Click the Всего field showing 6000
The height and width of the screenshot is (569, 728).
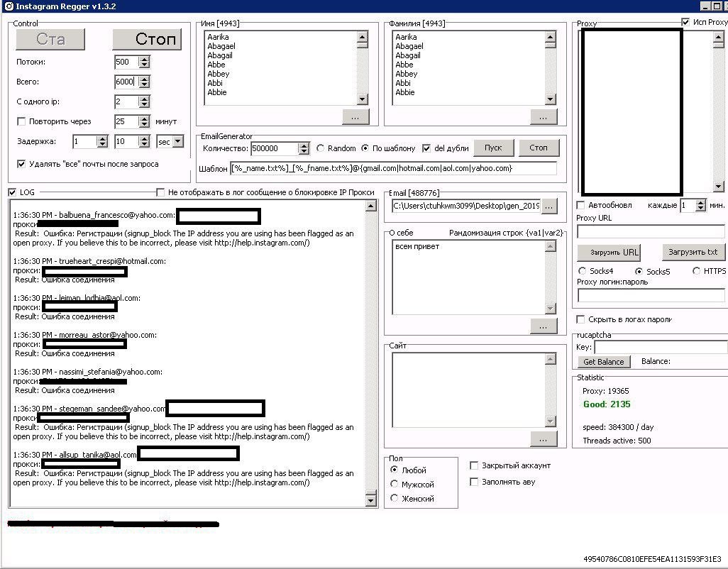126,82
